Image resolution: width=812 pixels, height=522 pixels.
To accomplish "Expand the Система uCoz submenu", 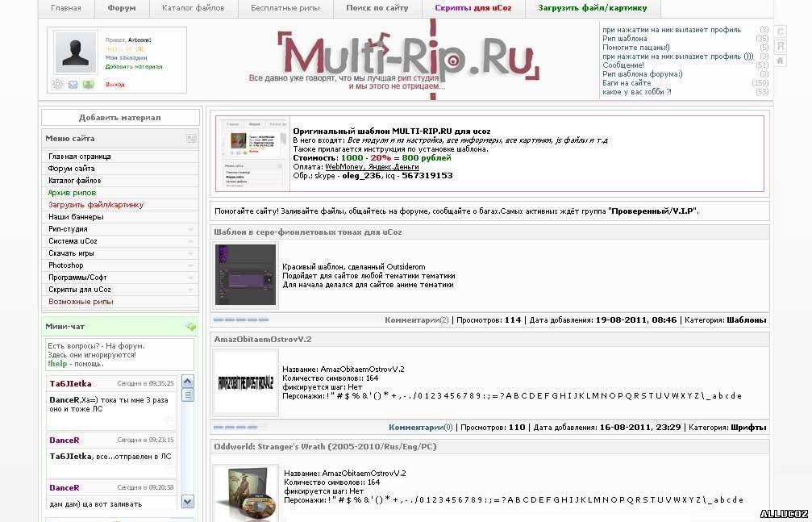I will click(191, 241).
